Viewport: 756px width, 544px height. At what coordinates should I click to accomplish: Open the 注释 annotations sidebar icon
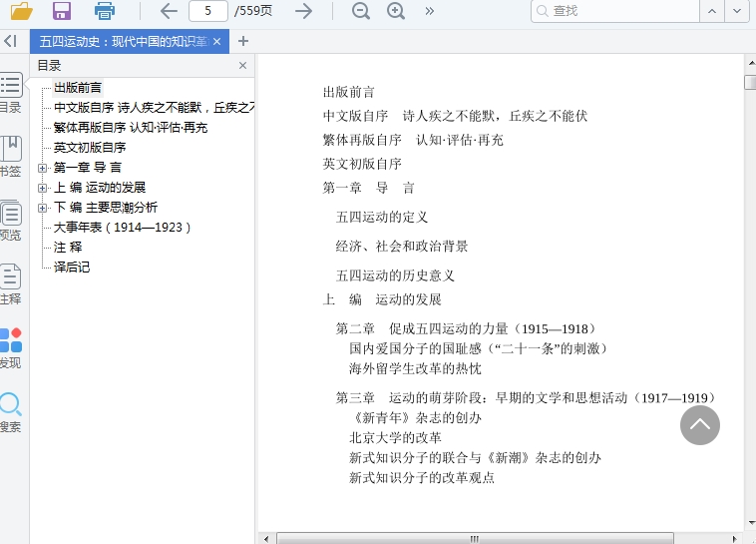pyautogui.click(x=11, y=284)
